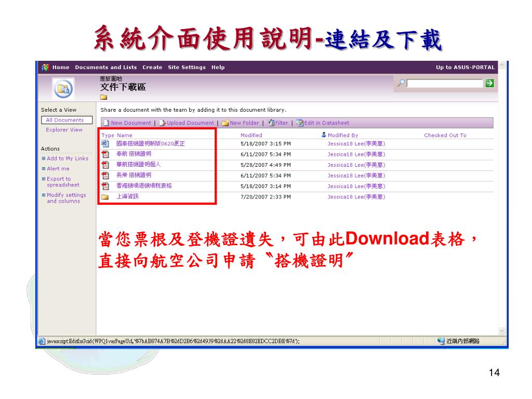The height and width of the screenshot is (399, 532).
Task: Open the Create menu item
Action: pos(152,67)
